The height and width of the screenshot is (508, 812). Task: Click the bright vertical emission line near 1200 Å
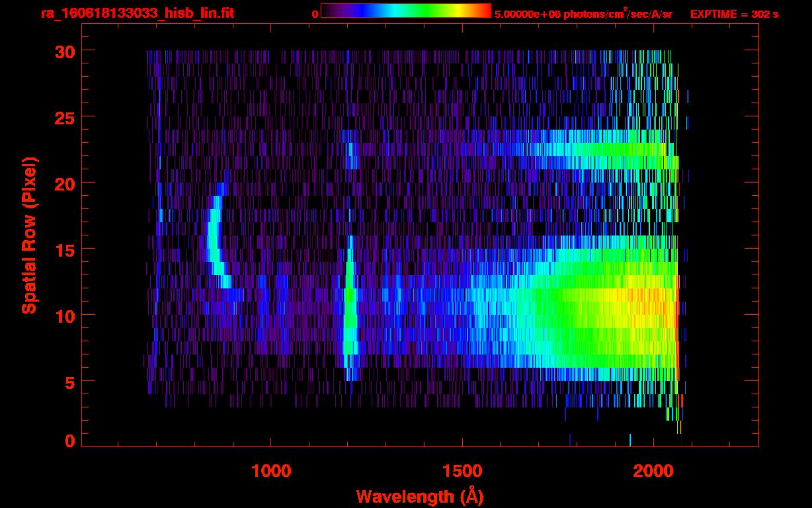coord(350,311)
